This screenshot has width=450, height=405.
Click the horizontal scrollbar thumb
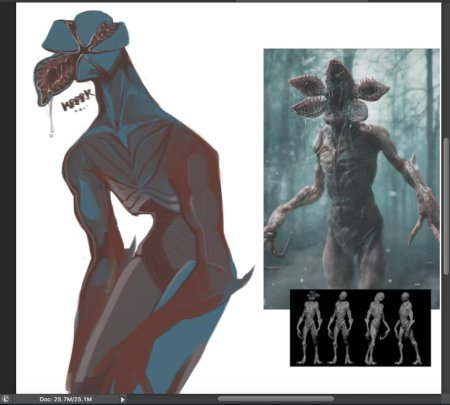pyautogui.click(x=276, y=399)
